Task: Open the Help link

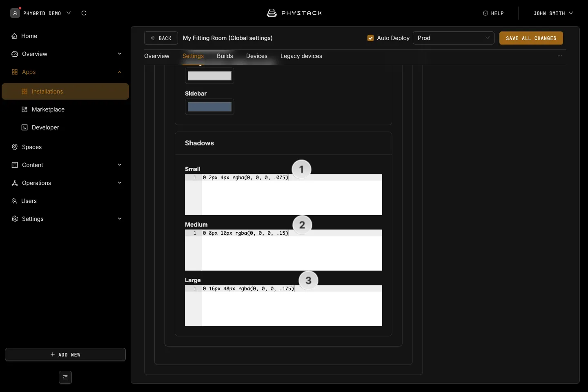Action: click(493, 13)
